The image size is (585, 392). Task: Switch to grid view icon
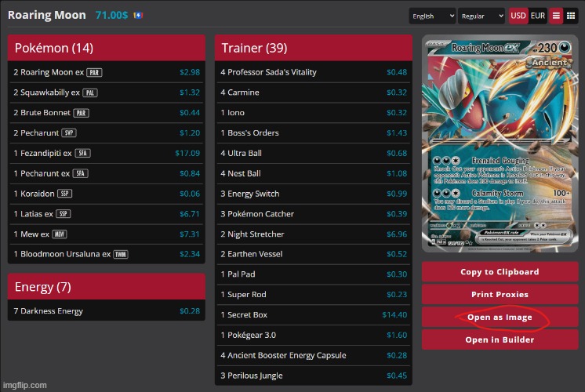[x=570, y=16]
